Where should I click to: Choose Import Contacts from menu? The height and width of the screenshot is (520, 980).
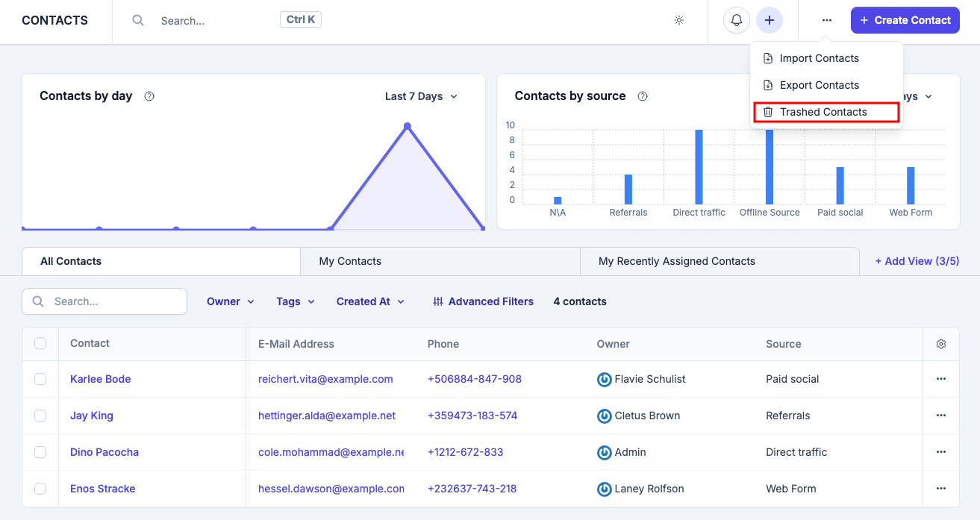826,58
